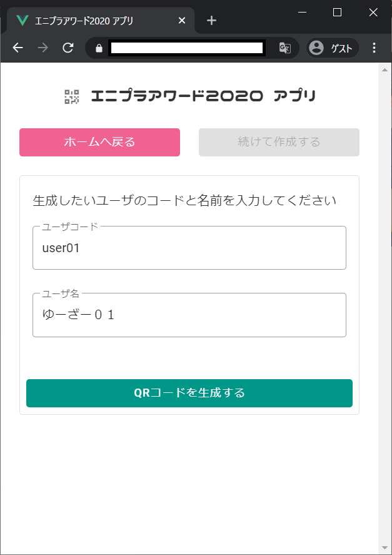Viewport: 392px width, 555px height.
Task: Click the ユーザ名 field showing ゆーざー０１
Action: click(x=189, y=315)
